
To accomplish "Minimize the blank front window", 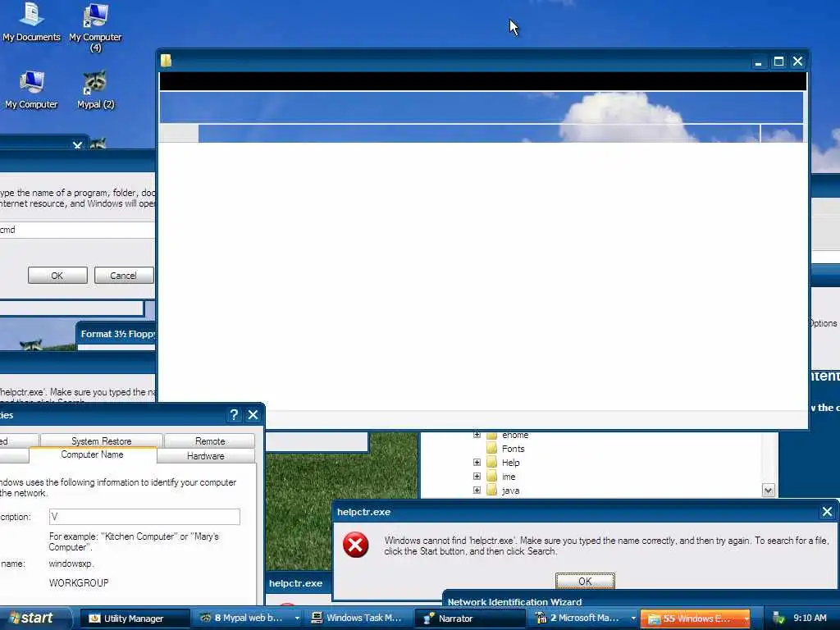I will pos(758,62).
